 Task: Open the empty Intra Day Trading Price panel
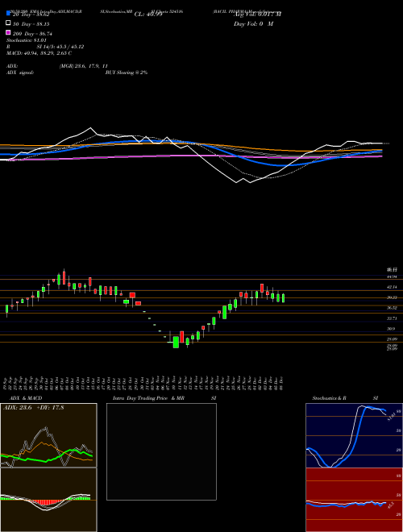click(x=161, y=451)
